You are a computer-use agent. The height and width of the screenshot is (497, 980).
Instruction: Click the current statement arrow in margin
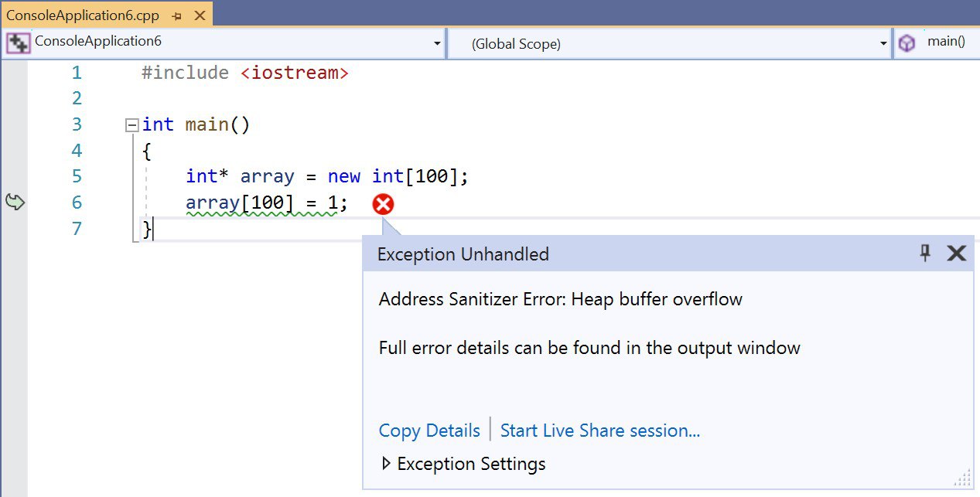coord(15,203)
